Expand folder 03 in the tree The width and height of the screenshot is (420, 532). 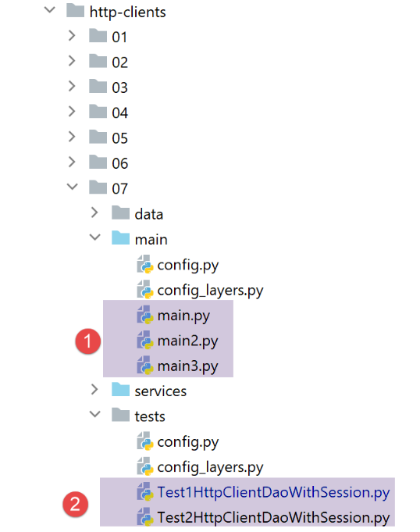[72, 86]
